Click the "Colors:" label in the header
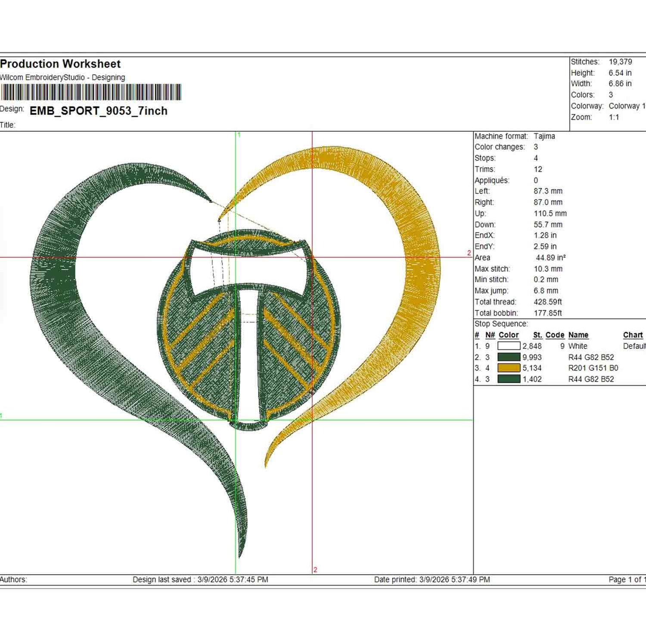Image resolution: width=646 pixels, height=644 pixels. tap(583, 95)
